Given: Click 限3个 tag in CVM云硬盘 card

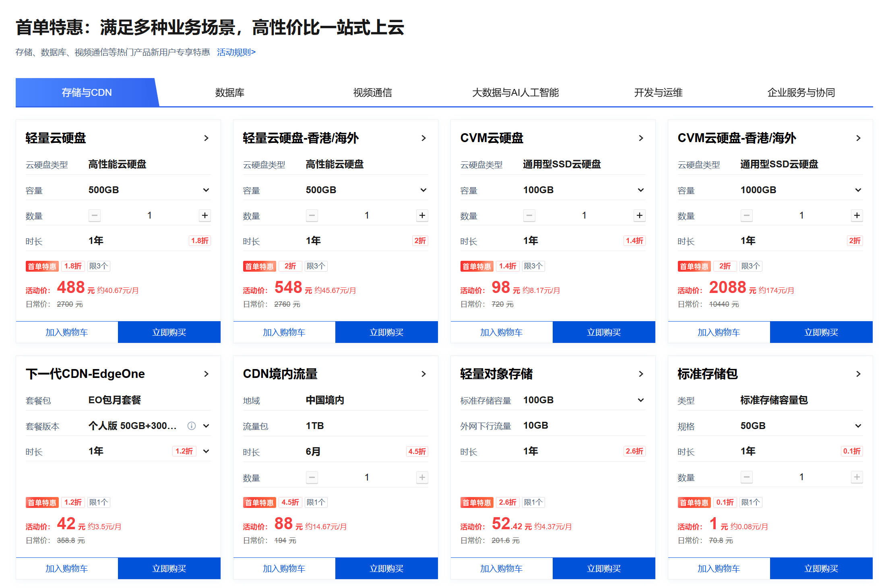Looking at the screenshot, I should tap(533, 266).
